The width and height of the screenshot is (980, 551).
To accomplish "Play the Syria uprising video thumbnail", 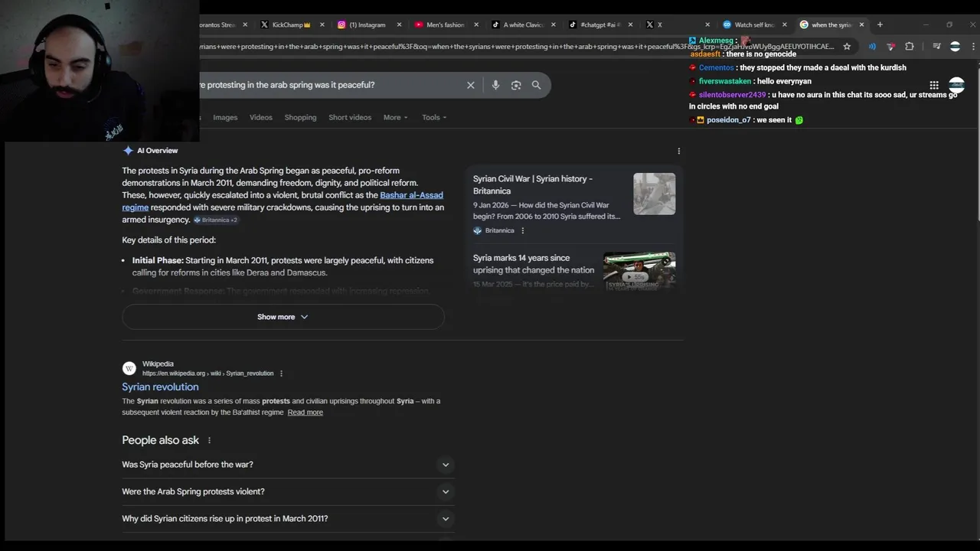I will click(x=639, y=272).
